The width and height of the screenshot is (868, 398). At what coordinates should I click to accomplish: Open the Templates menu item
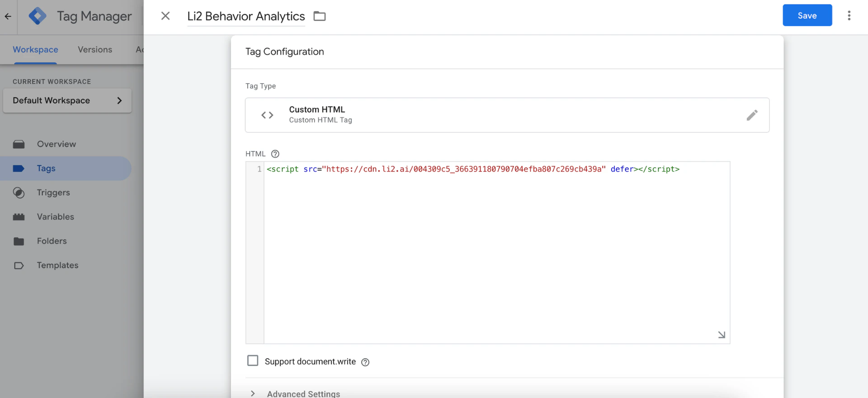point(66,266)
